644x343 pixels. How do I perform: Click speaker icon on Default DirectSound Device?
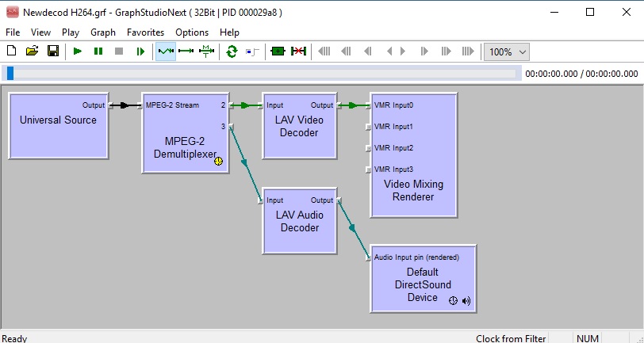coord(466,301)
